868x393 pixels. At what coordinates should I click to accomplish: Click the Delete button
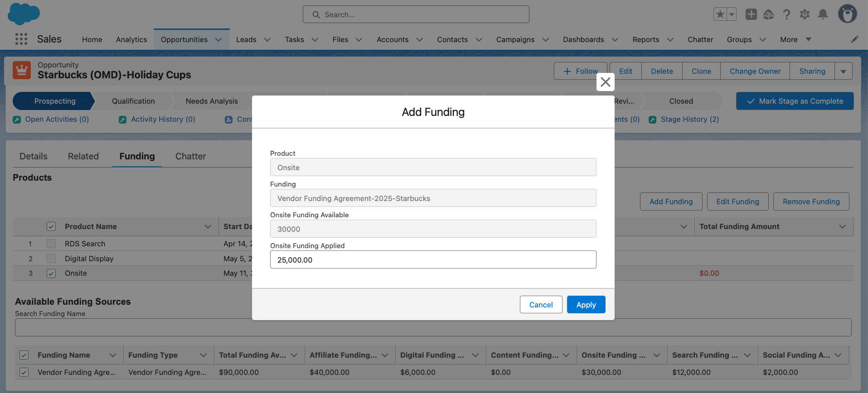[662, 71]
